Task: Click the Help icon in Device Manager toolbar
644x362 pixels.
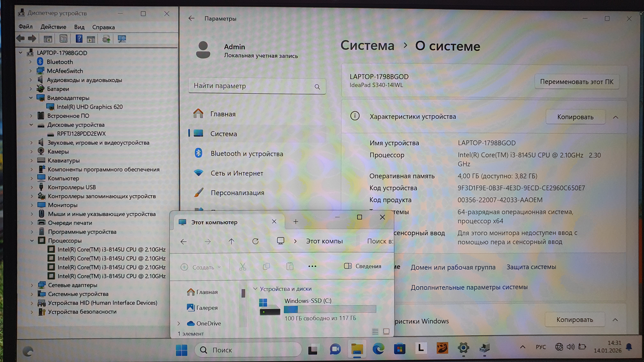Action: pos(79,39)
